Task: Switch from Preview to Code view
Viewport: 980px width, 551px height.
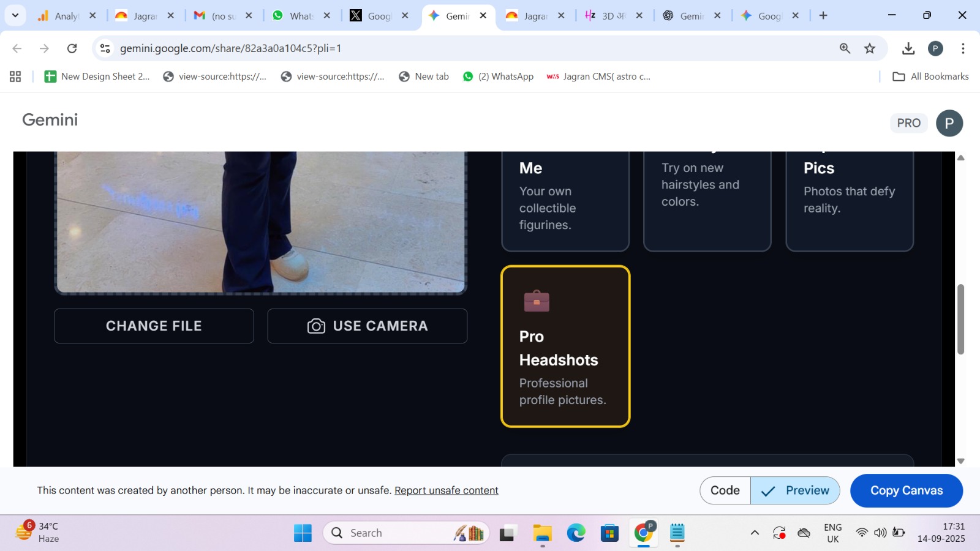Action: coord(725,490)
